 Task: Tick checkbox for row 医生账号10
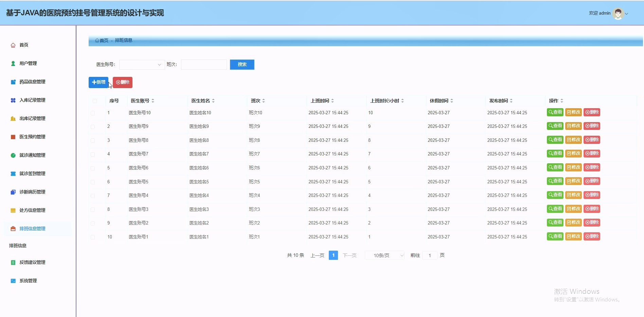(x=93, y=113)
